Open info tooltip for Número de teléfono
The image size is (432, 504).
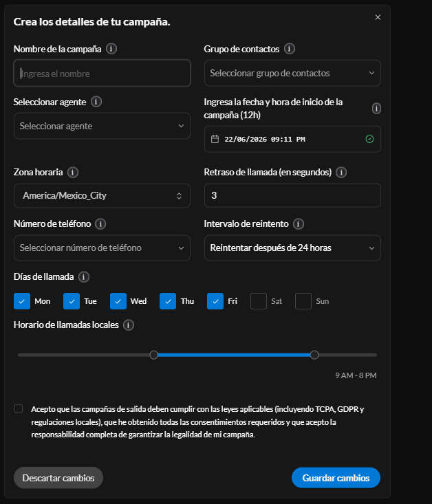pyautogui.click(x=100, y=223)
